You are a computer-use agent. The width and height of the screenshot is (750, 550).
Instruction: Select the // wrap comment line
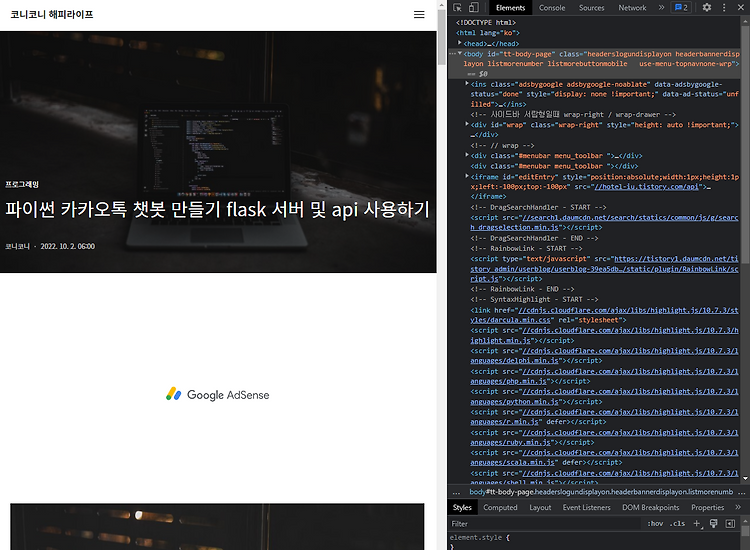(502, 145)
